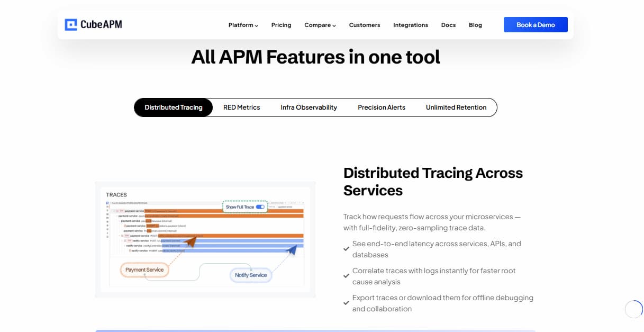Image resolution: width=644 pixels, height=332 pixels.
Task: Select the blue paper-plane arrow near Notify Service
Action: [291, 249]
